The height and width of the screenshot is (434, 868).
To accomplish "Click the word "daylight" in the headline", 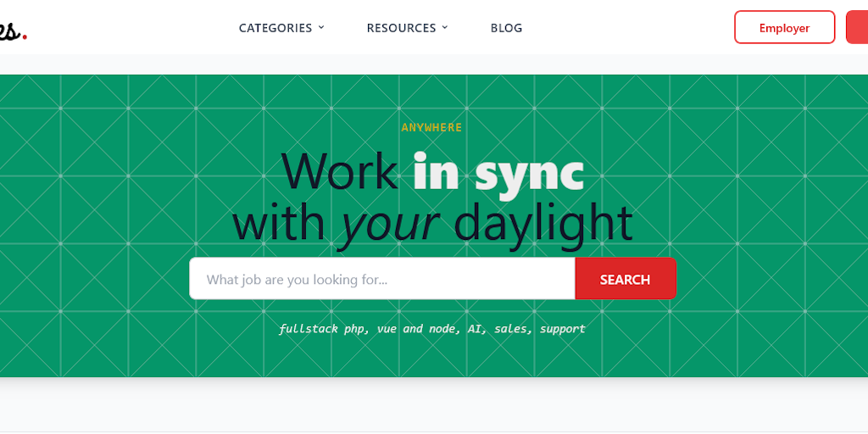I will pos(543,221).
